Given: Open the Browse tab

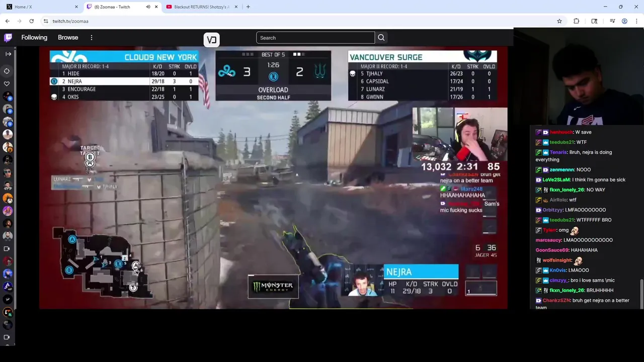Looking at the screenshot, I should pyautogui.click(x=68, y=38).
